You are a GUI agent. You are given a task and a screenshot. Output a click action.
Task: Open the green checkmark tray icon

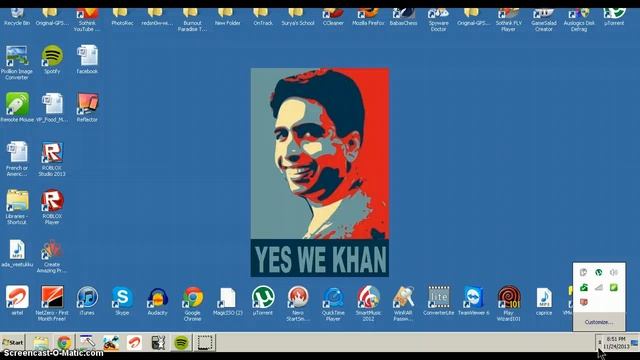(613, 287)
